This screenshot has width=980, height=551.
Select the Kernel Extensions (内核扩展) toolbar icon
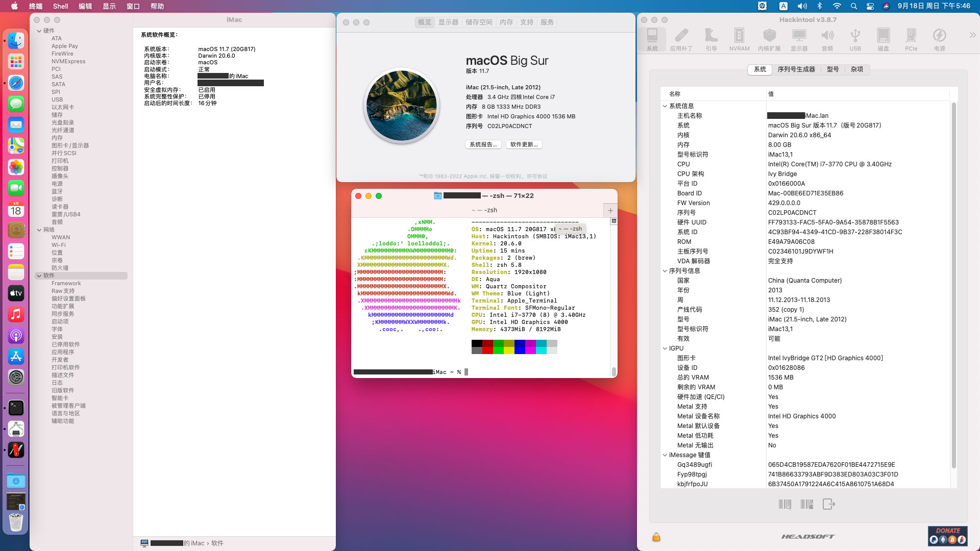pyautogui.click(x=769, y=39)
